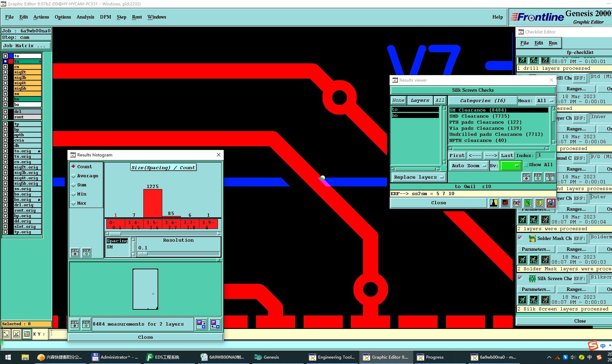Select the Min radio option
Viewport: 612px width, 364px height.
coord(79,194)
